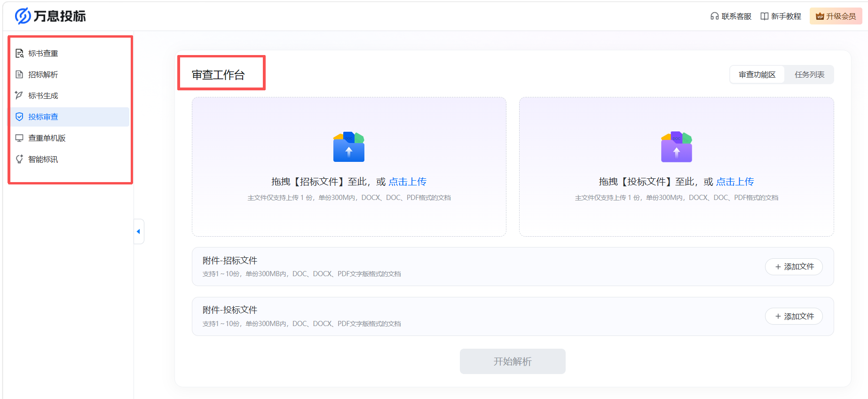Screen dimensions: 868x399
Task: Switch to the 任务列表 tab
Action: (809, 74)
